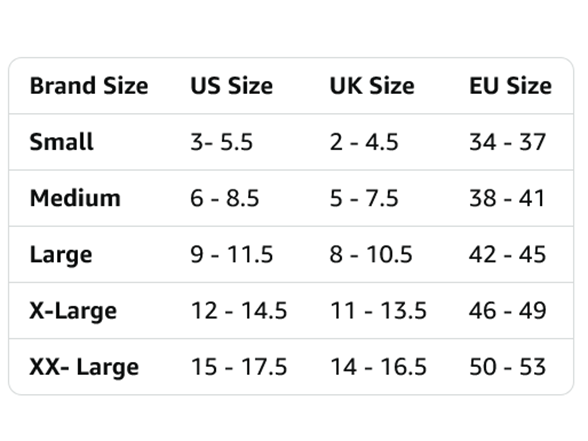Select the XX- Large brand size row label
588x441 pixels.
[84, 368]
